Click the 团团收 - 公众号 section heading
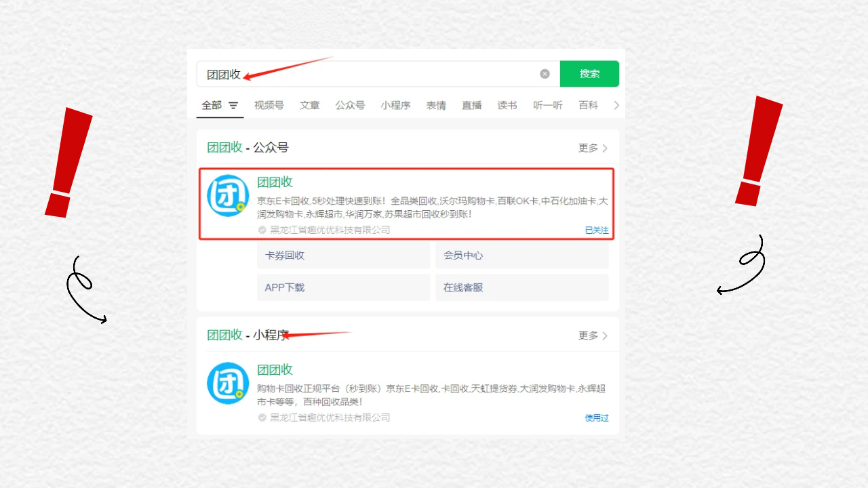The height and width of the screenshot is (488, 868). [248, 148]
